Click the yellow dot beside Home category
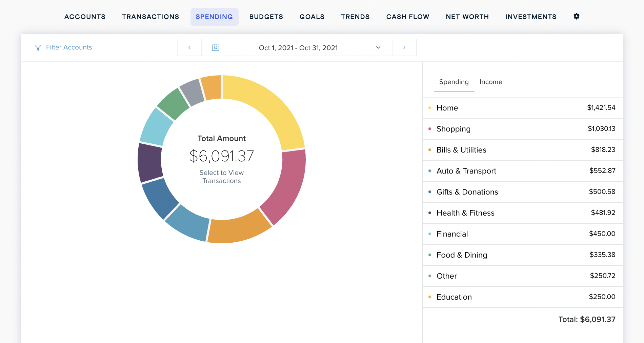The height and width of the screenshot is (343, 644). point(429,107)
